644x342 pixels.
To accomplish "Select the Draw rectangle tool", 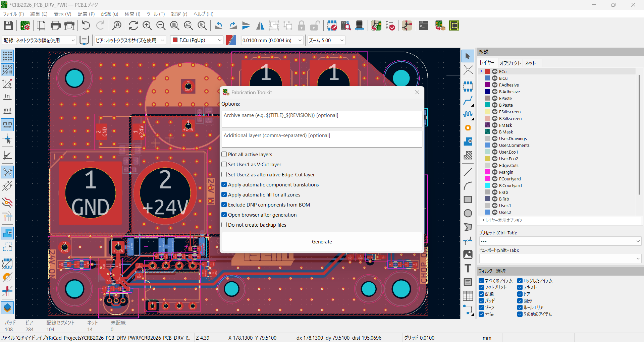I will click(x=468, y=199).
